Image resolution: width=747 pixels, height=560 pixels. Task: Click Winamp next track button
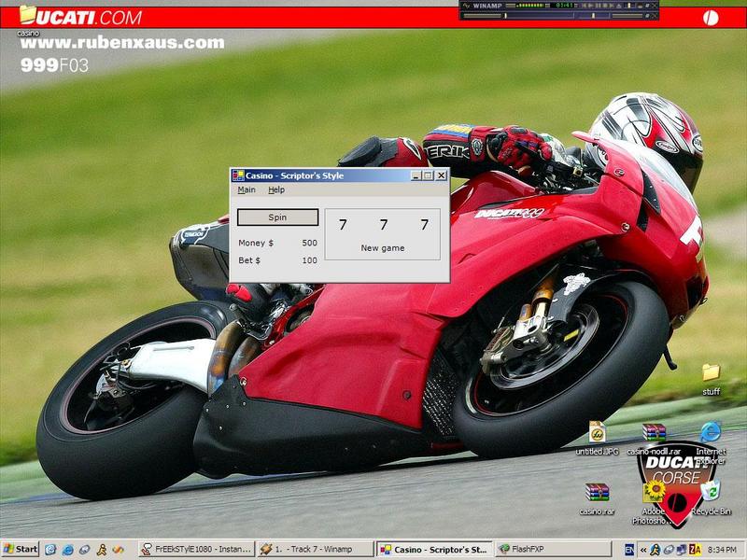612,6
